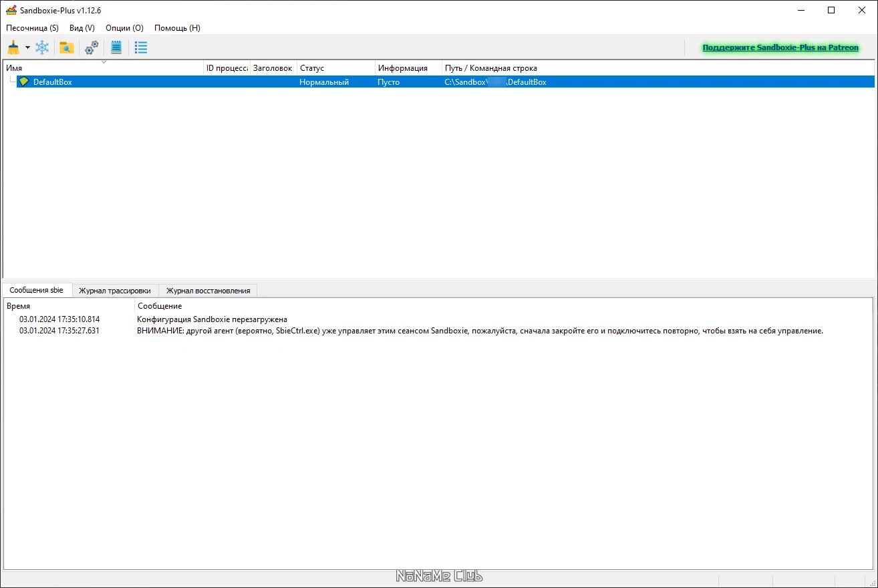Open settings with the gears toolbar icon
878x588 pixels.
(92, 47)
